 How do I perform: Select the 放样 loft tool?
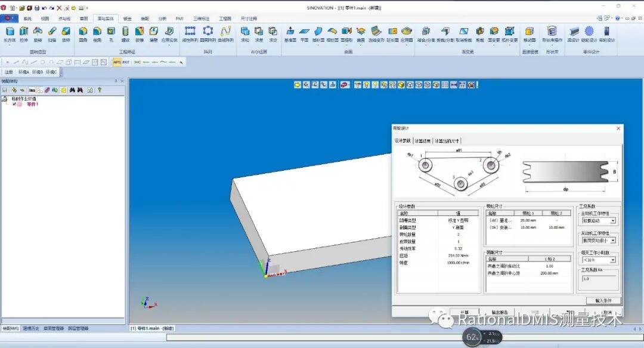pos(66,34)
